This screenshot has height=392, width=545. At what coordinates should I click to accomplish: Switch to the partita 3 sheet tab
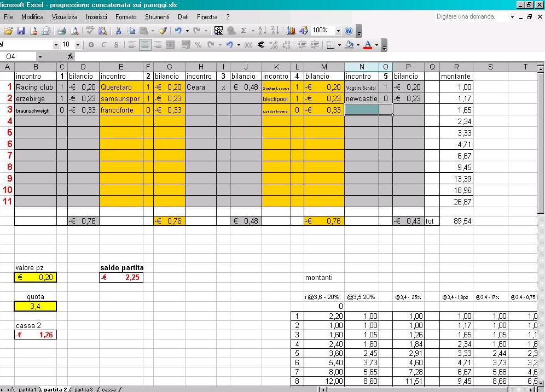tap(83, 390)
